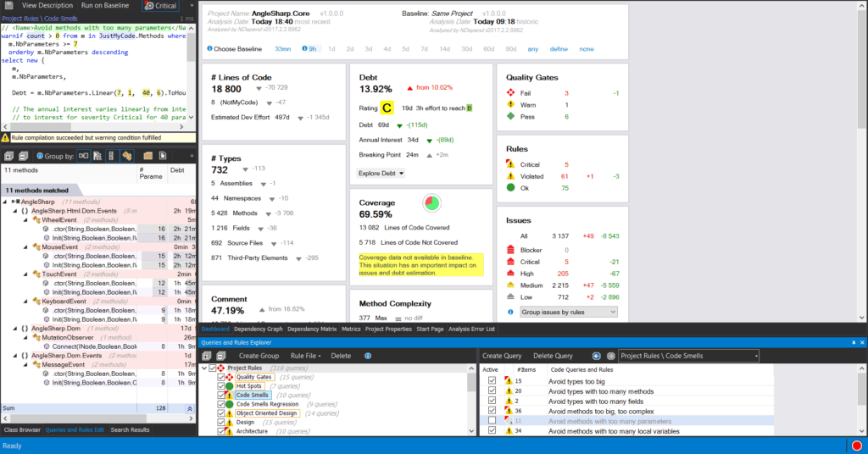Toggle the 'Avoid types too big' checkbox
Image resolution: width=868 pixels, height=454 pixels.
[x=492, y=381]
